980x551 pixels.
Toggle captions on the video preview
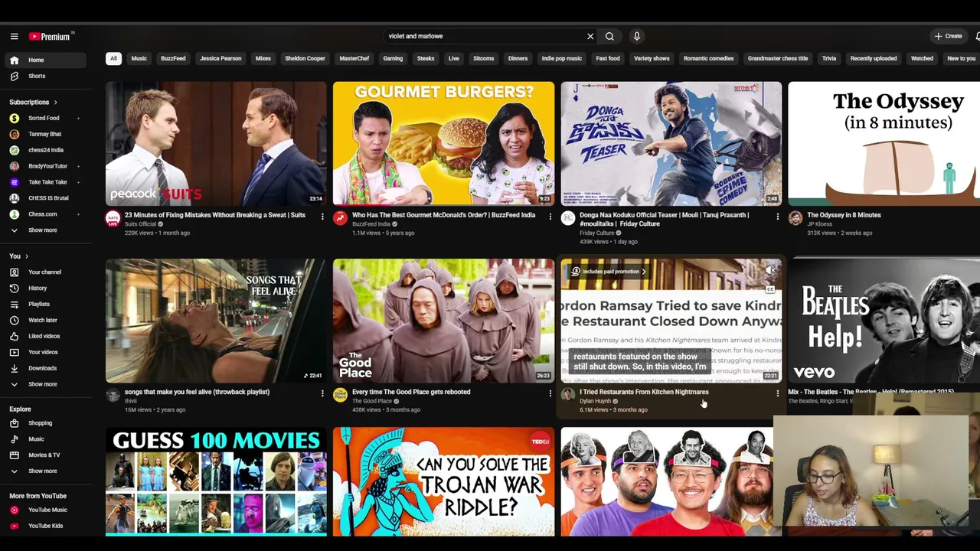coord(770,289)
